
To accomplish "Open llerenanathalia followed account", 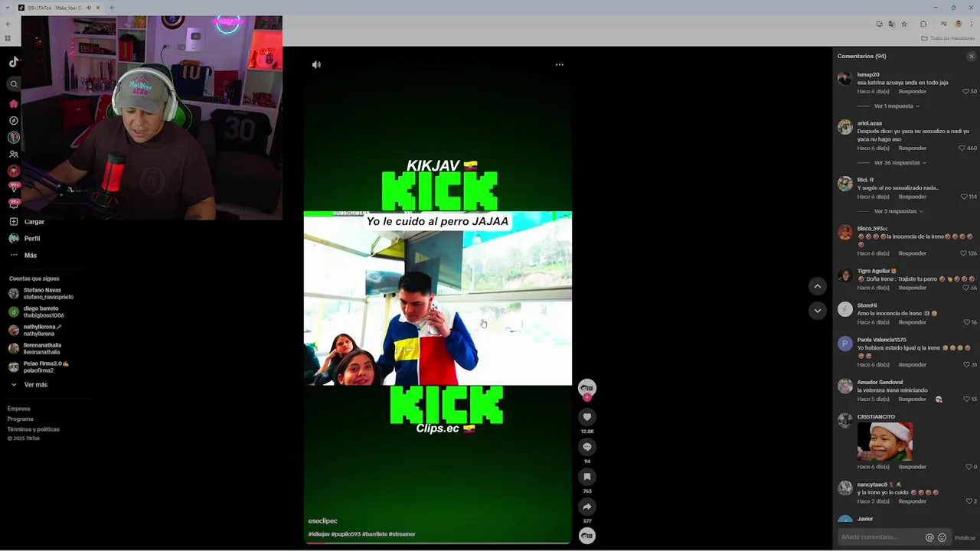I will [x=36, y=349].
